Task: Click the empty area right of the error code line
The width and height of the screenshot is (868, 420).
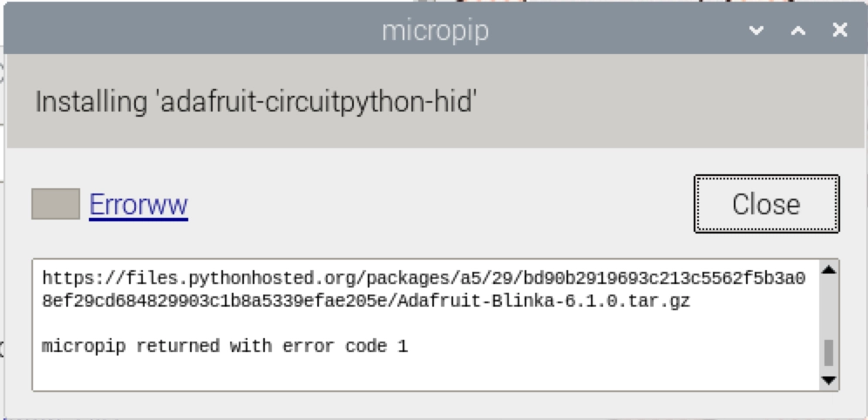Action: [610, 347]
